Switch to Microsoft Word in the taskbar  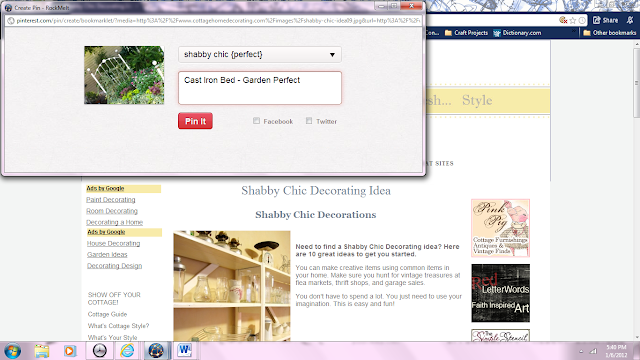point(184,351)
